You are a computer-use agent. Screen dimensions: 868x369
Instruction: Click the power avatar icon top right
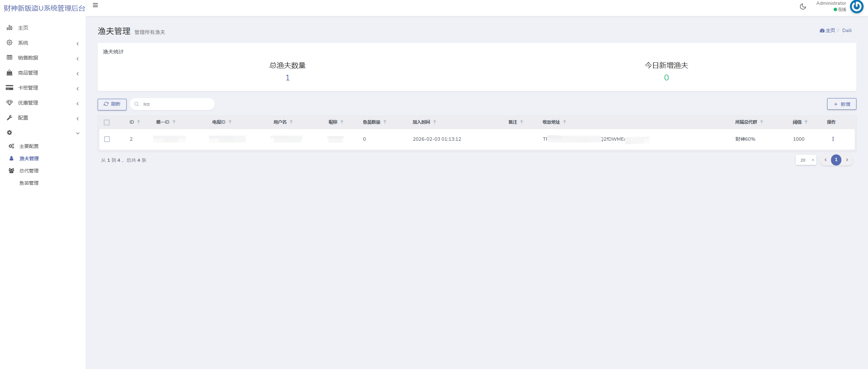856,6
